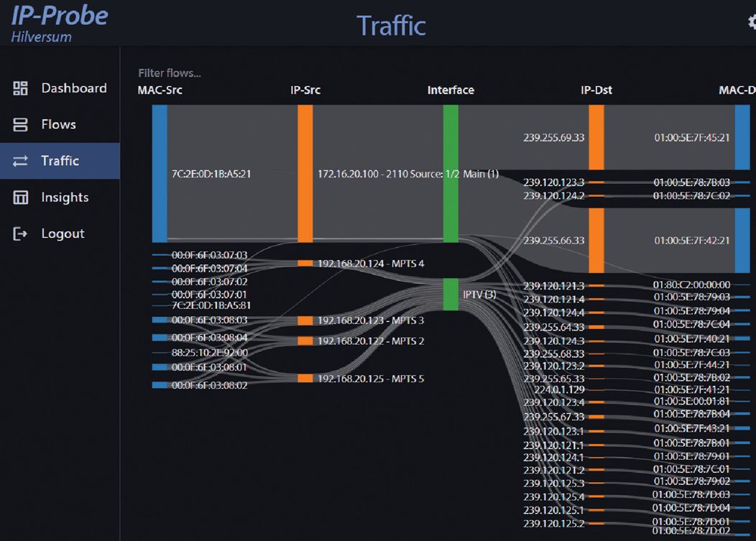Screen dimensions: 756x541
Task: Click the Flows stacked-bars icon
Action: [21, 125]
